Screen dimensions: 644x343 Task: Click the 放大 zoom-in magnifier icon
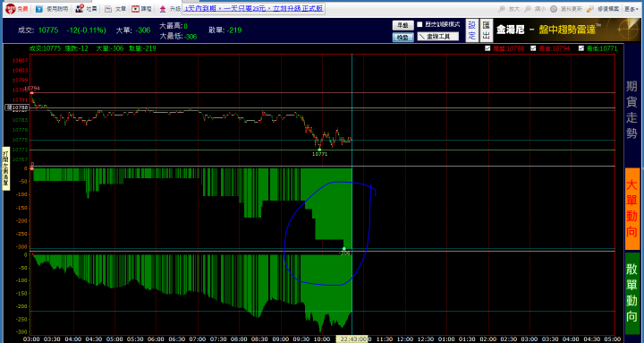[x=502, y=9]
